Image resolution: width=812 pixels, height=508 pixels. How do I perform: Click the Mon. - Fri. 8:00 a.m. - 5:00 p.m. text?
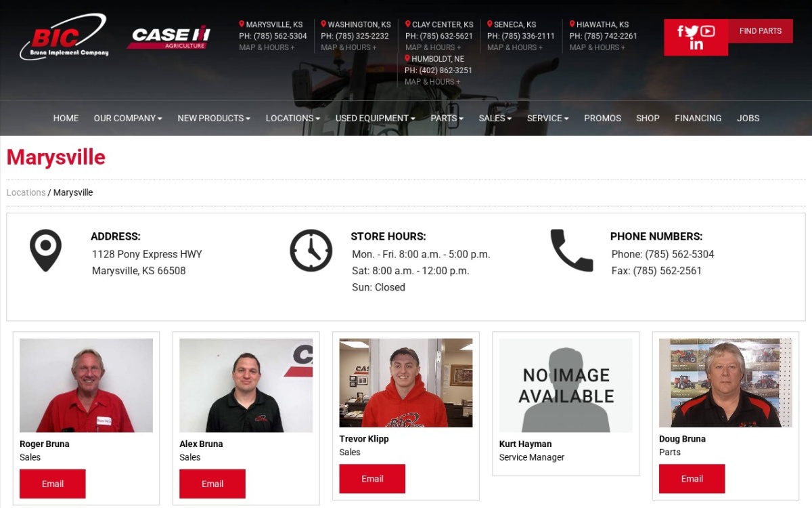(421, 255)
